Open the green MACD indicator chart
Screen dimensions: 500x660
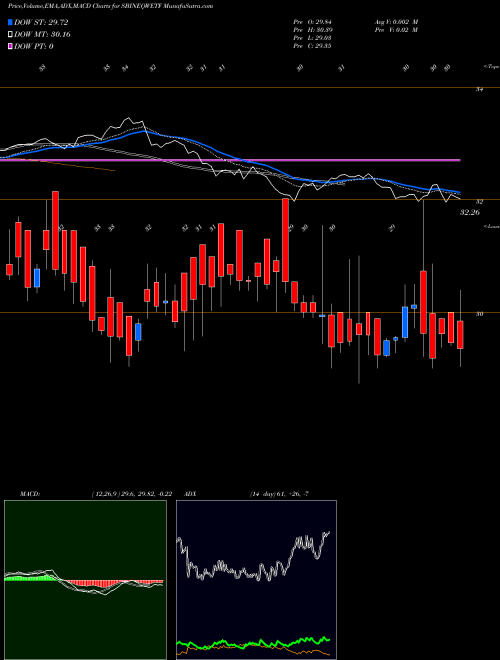point(85,580)
